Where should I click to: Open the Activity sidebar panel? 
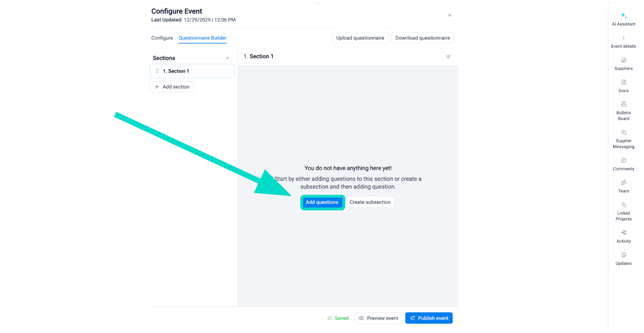[623, 236]
